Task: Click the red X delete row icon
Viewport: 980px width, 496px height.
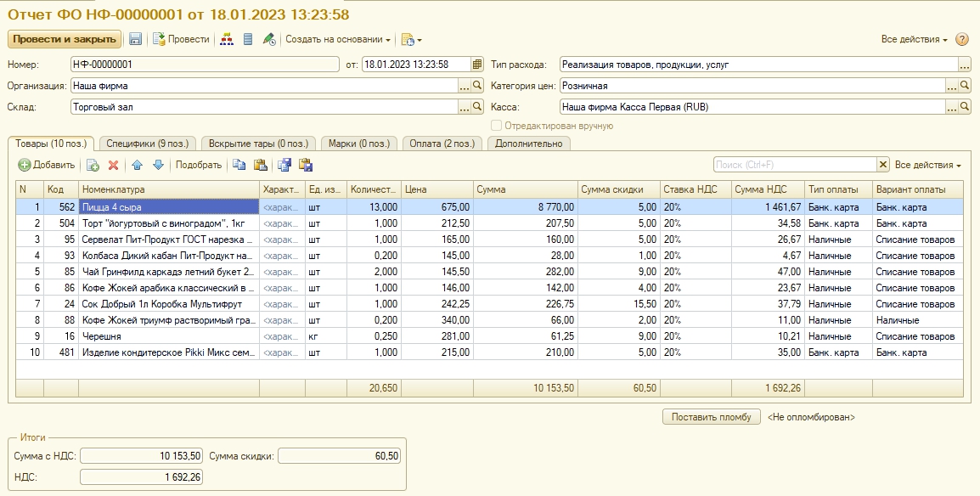Action: pyautogui.click(x=113, y=165)
